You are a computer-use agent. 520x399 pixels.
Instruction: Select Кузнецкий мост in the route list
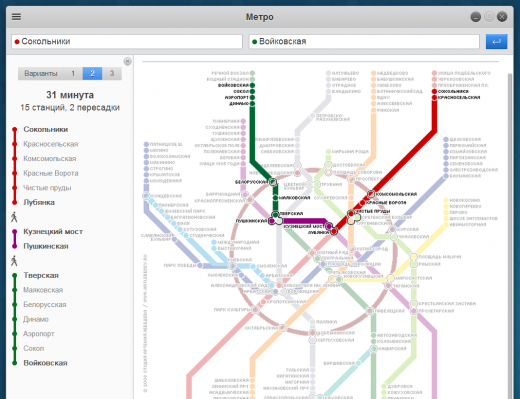point(53,232)
